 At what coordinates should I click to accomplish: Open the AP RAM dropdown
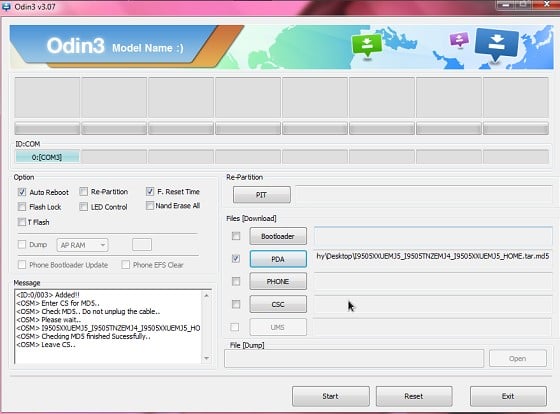click(82, 245)
